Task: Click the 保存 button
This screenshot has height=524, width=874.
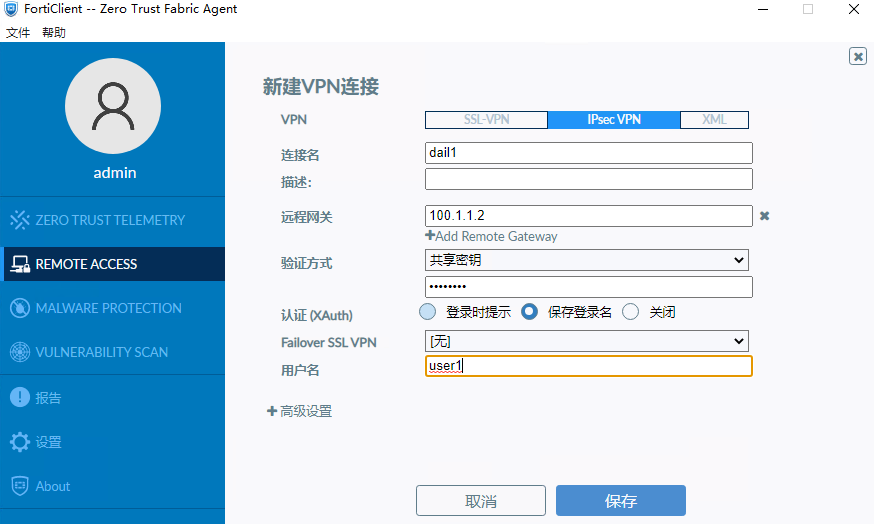Action: pyautogui.click(x=620, y=501)
